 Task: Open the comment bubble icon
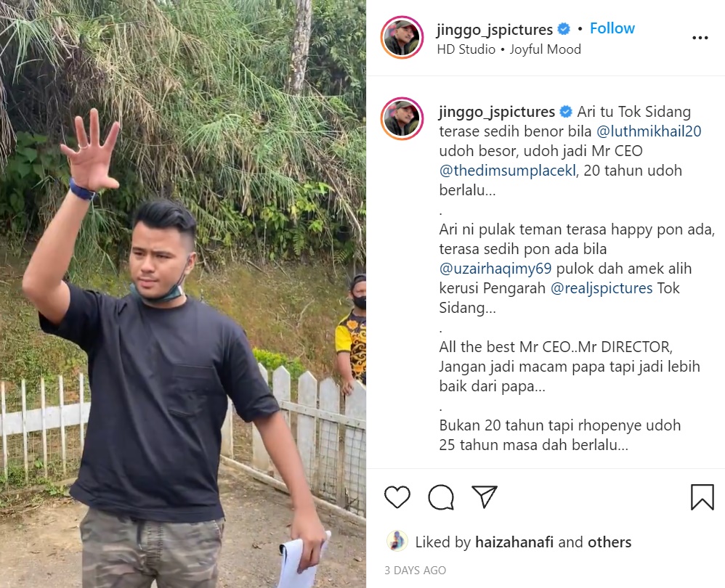[x=441, y=497]
